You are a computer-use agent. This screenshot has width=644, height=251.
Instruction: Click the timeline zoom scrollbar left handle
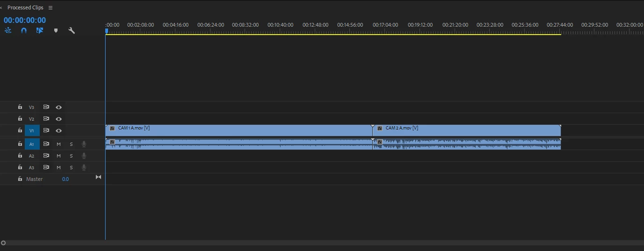click(x=3, y=243)
